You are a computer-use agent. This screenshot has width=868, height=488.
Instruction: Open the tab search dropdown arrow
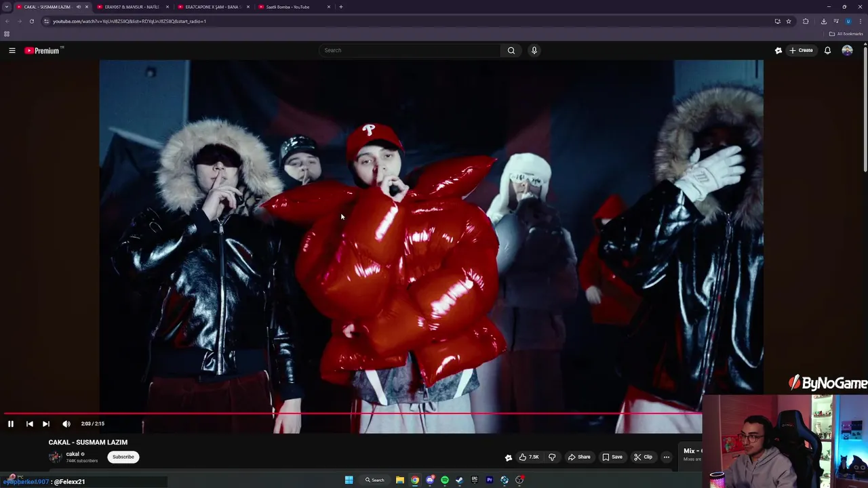(x=6, y=7)
